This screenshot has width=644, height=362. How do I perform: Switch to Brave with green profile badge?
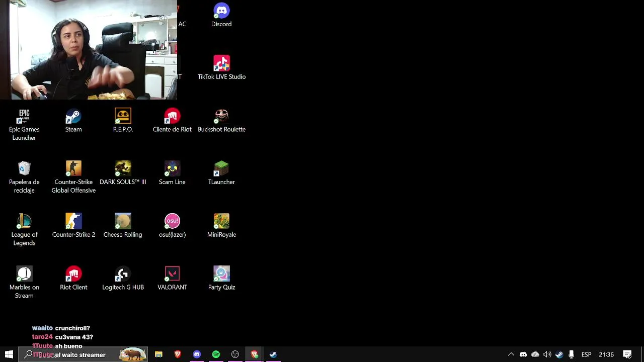pos(254,354)
